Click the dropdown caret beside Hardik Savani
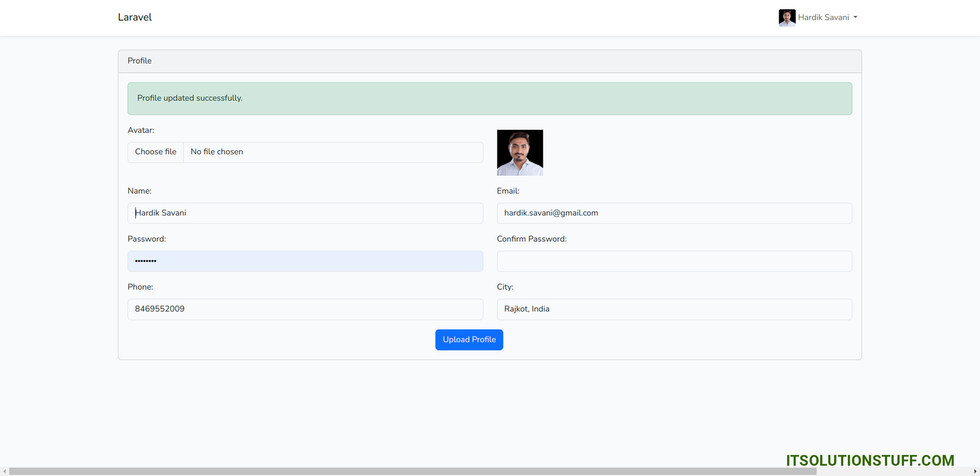The width and height of the screenshot is (980, 476). coord(855,18)
